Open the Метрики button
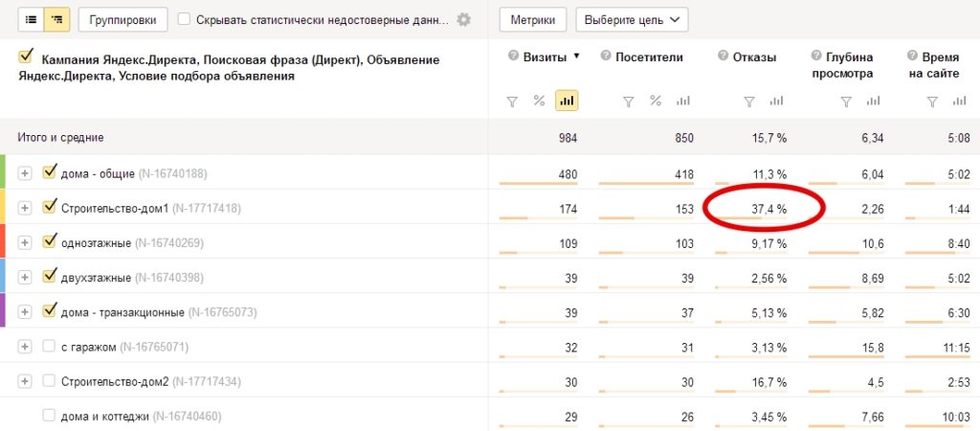Screen dimensions: 980x431 point(533,19)
